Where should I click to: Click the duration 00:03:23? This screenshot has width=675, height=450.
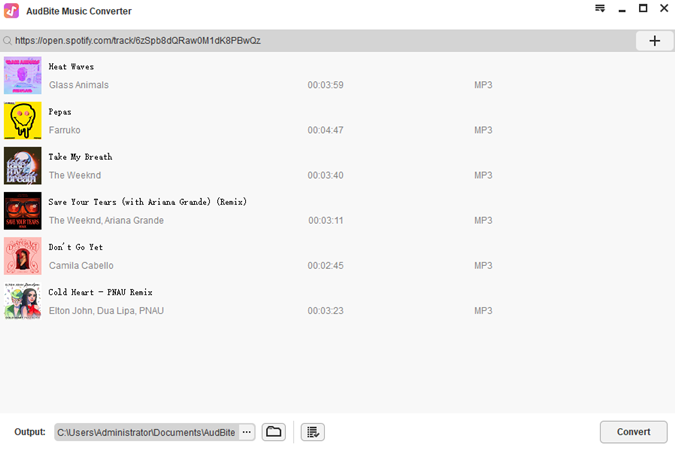tap(325, 311)
